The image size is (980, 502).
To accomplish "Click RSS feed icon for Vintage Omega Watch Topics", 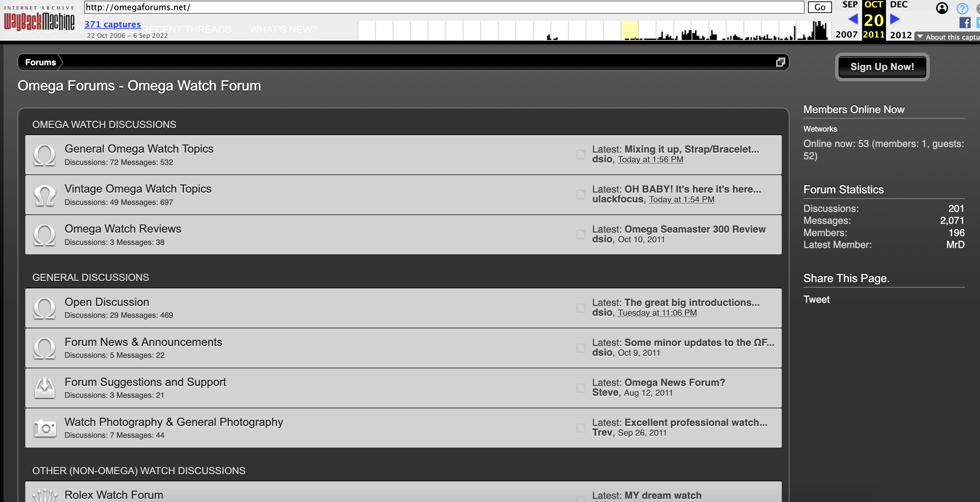I will point(581,194).
